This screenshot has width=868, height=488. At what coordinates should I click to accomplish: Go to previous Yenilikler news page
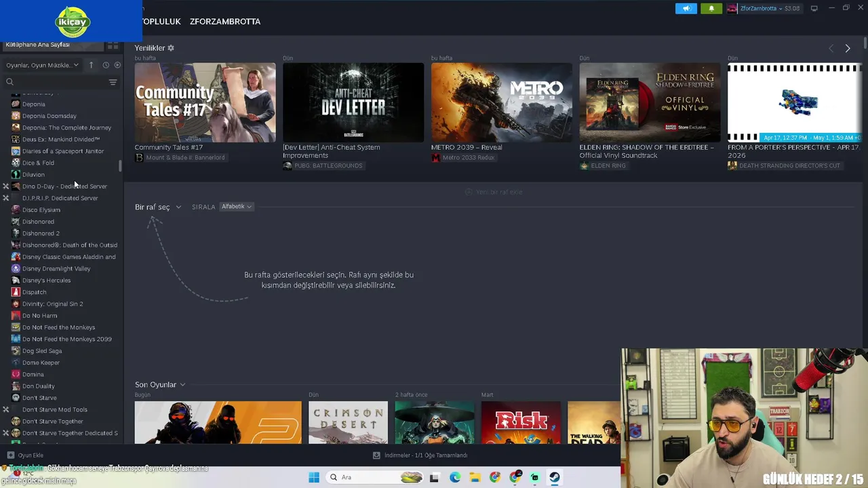coord(831,48)
